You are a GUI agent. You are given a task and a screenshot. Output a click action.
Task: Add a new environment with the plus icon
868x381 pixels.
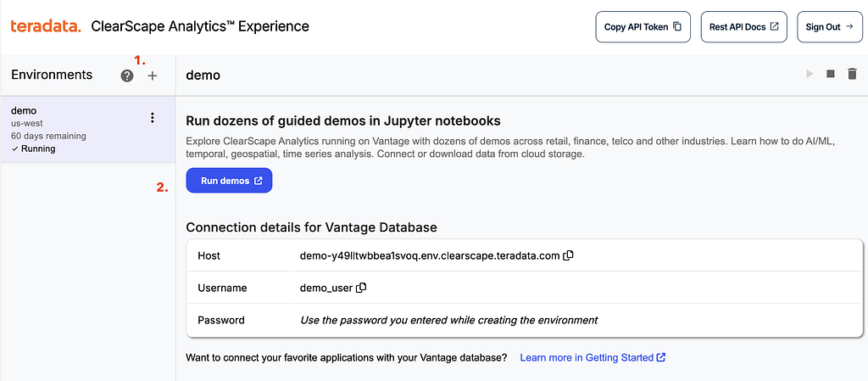coord(153,76)
